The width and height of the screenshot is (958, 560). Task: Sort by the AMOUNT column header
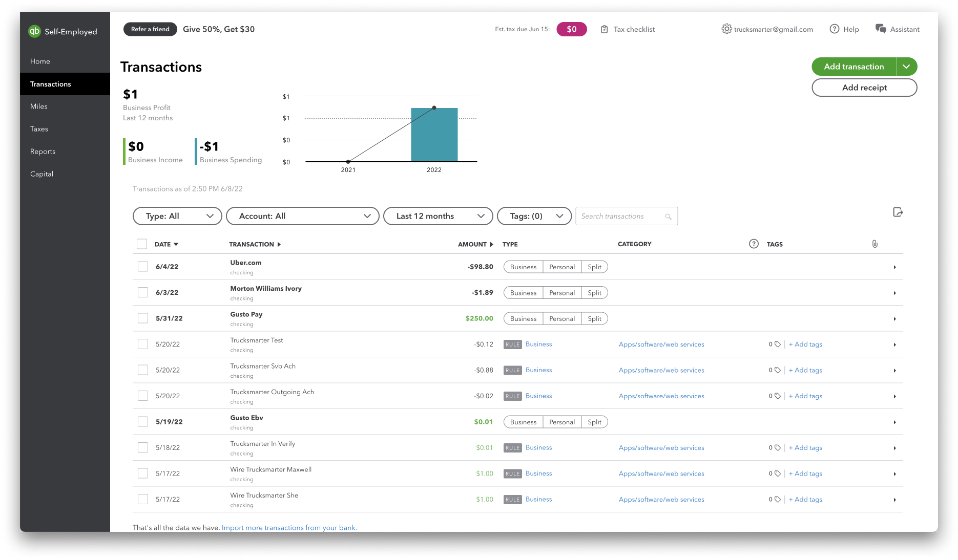[x=475, y=244]
